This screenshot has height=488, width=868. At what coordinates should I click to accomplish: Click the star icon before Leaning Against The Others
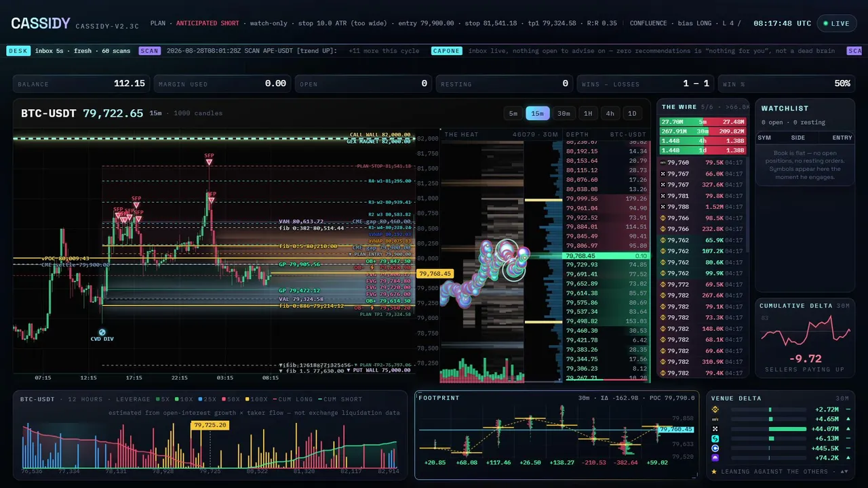[x=715, y=471]
